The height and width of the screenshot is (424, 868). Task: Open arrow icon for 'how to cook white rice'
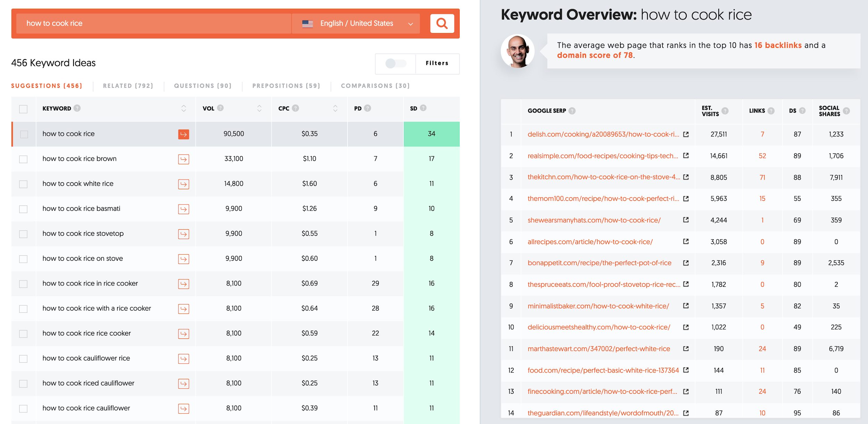pos(184,184)
